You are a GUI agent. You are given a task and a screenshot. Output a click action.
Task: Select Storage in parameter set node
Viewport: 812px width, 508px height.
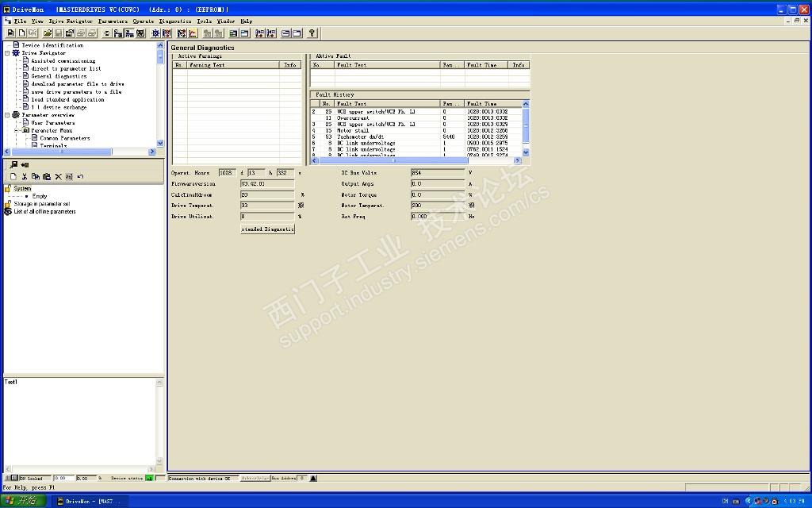click(41, 204)
